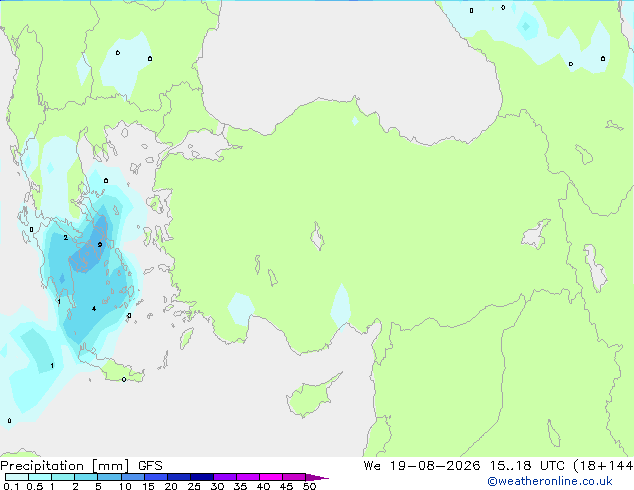This screenshot has width=634, height=490.
Task: Click the value 1 southwest of Greece
Action: point(52,365)
